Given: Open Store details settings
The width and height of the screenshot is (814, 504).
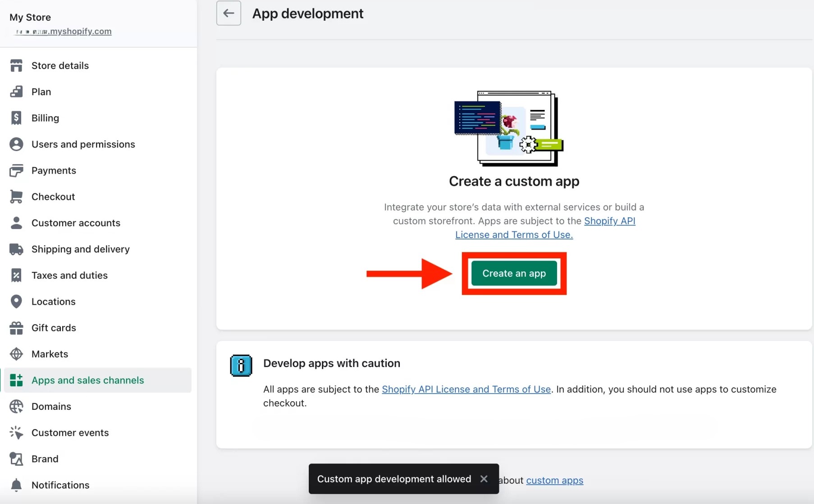Looking at the screenshot, I should 98,65.
